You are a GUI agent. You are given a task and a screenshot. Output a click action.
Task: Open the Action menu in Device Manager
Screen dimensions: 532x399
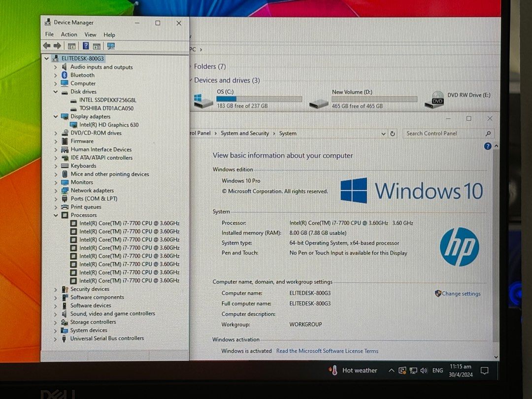point(69,34)
